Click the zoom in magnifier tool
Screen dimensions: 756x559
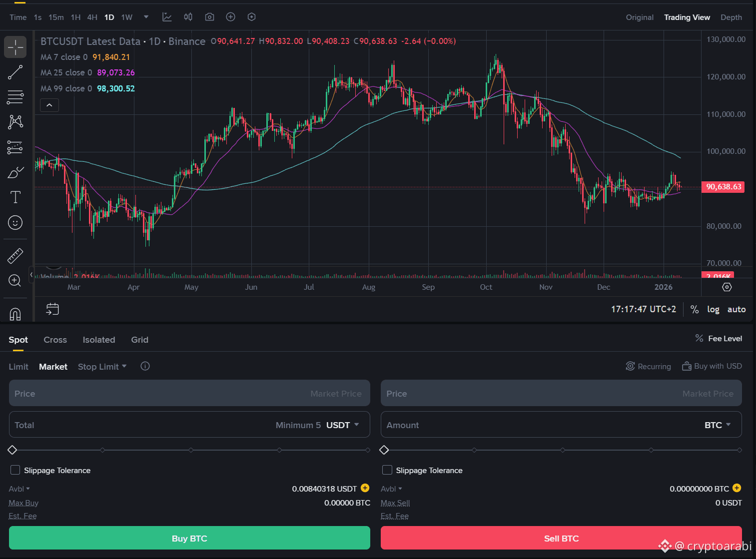pyautogui.click(x=15, y=280)
